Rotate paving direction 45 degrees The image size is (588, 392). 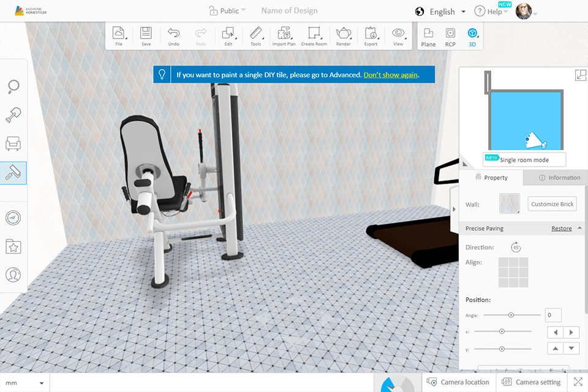(516, 247)
